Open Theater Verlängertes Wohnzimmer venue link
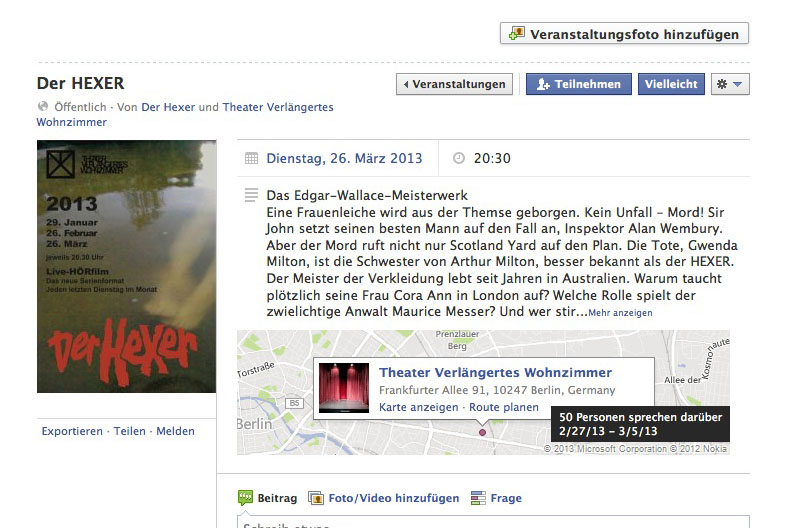This screenshot has width=786, height=528. point(495,373)
